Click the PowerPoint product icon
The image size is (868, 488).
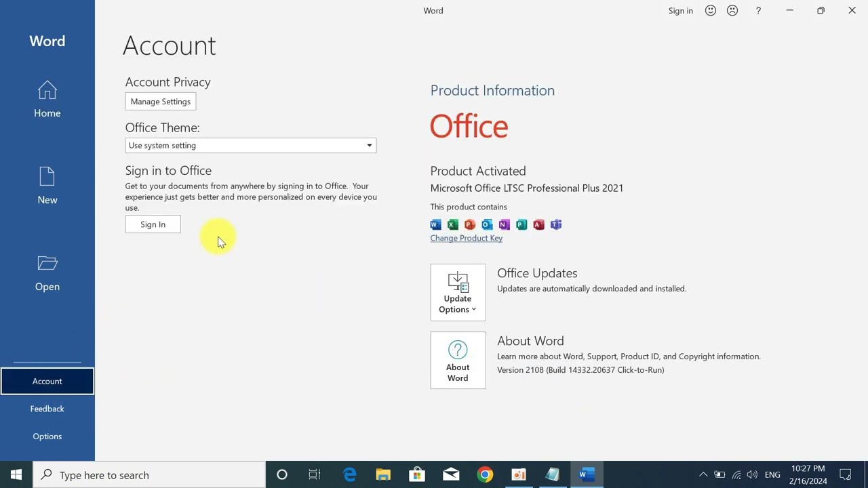[x=470, y=224]
